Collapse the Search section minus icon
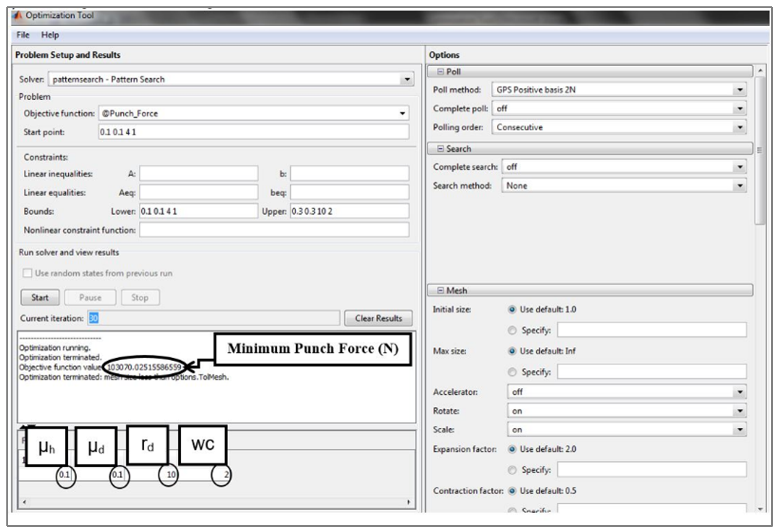The height and width of the screenshot is (532, 779). pyautogui.click(x=440, y=149)
